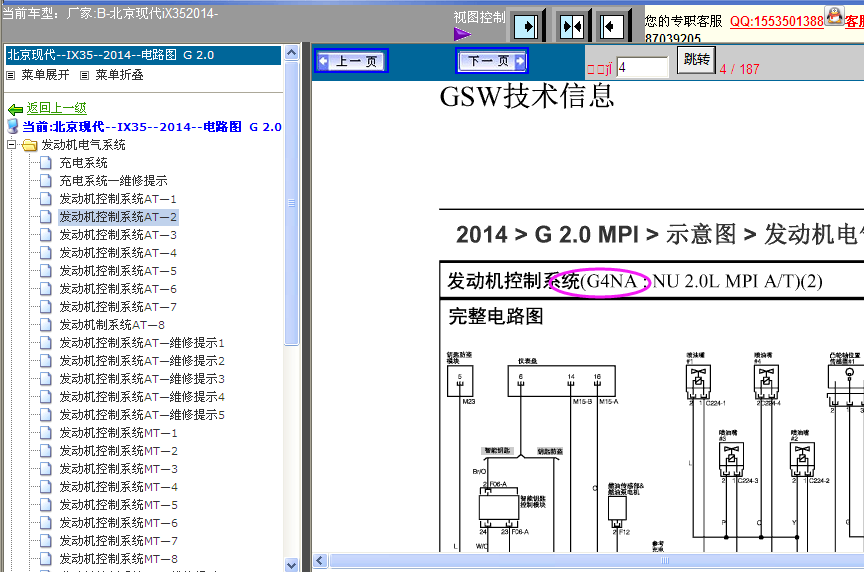
Task: Click the 菜单折叠 list icon
Action: click(84, 75)
